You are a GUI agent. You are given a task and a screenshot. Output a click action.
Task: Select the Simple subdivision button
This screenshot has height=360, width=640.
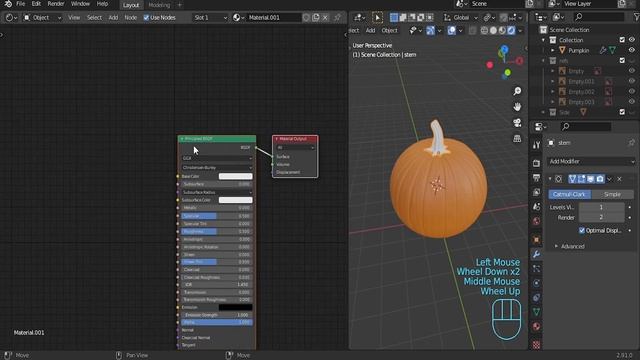coord(612,194)
